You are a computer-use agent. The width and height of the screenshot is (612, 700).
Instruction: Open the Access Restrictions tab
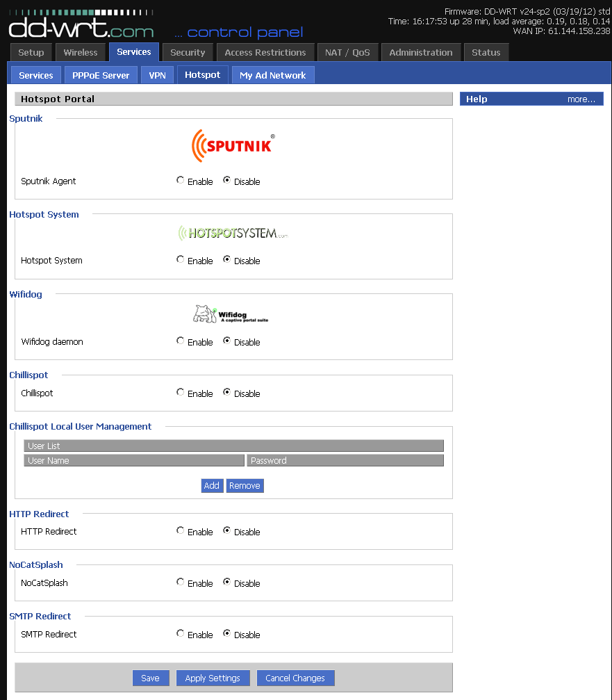point(265,53)
